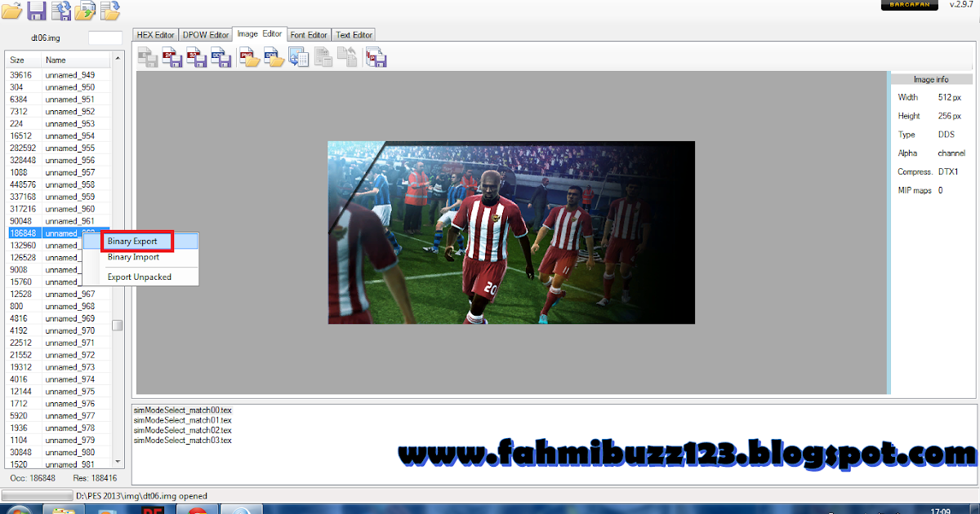Screen dimensions: 980x514
Task: Select Export Unpacked from context menu
Action: click(x=140, y=277)
